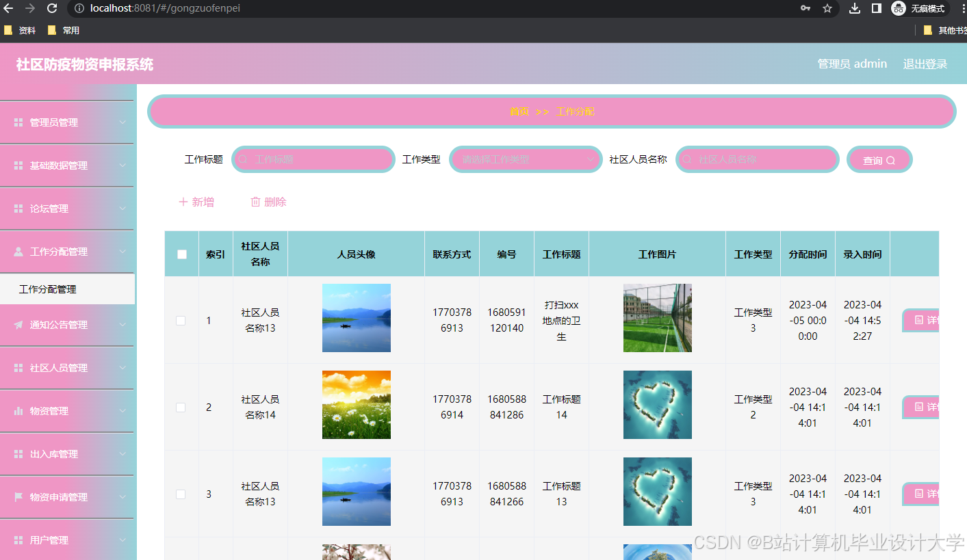Click the magnifier icon on 查询 button
This screenshot has width=967, height=560.
890,161
